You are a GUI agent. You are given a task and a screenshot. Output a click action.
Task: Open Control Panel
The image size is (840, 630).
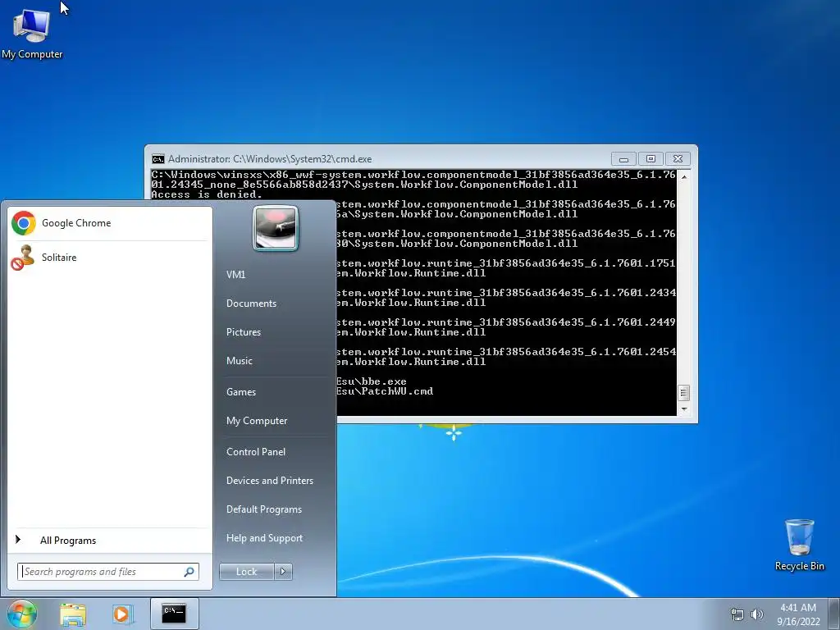tap(256, 452)
